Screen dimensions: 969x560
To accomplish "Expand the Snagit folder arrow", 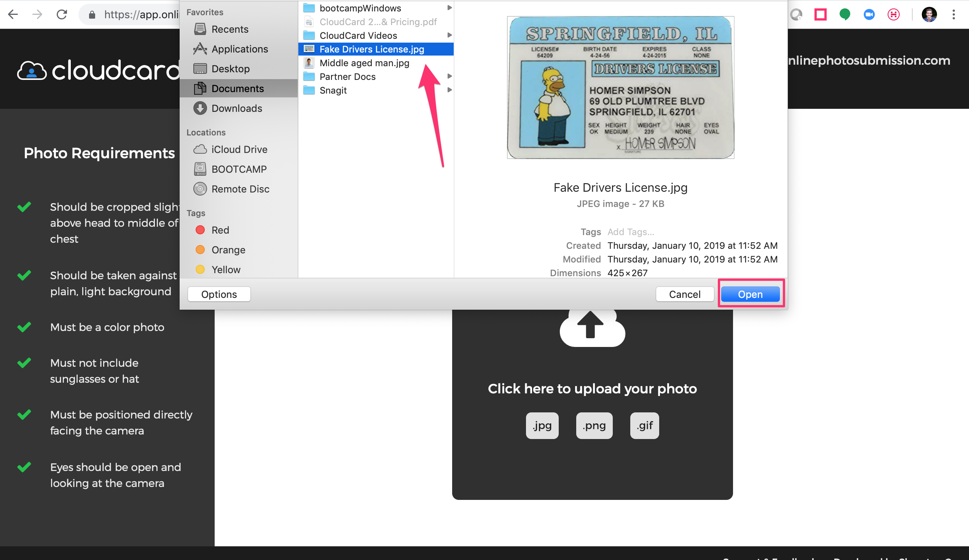I will point(449,90).
